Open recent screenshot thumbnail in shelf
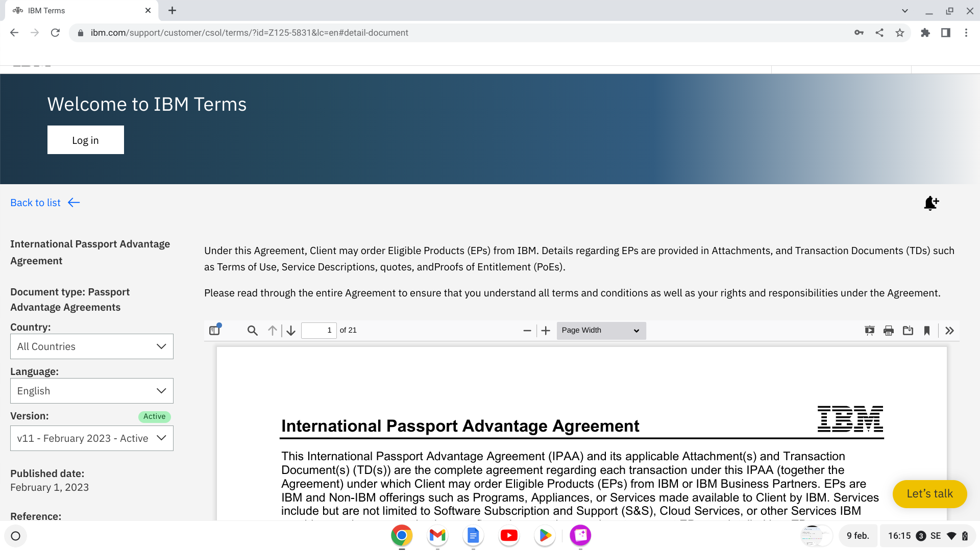This screenshot has height=551, width=980. (816, 536)
